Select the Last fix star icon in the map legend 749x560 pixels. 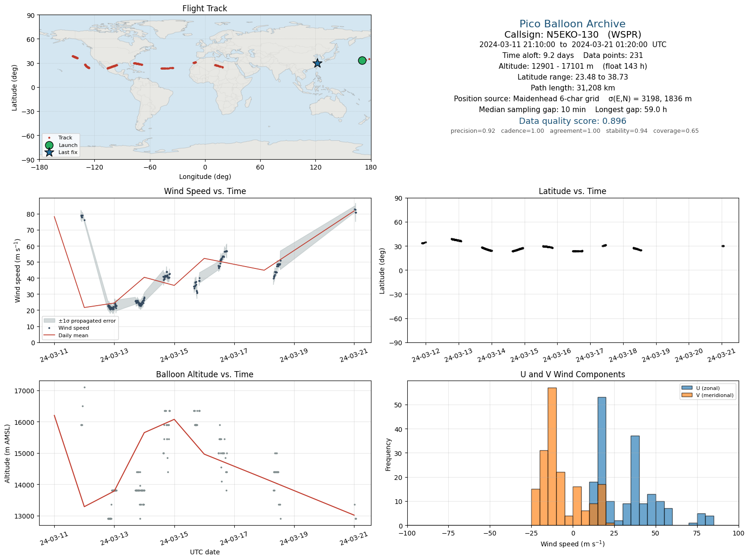coord(49,152)
